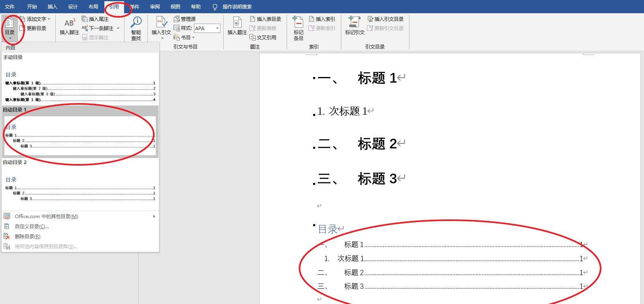Click 标记引文 mark citation
The width and height of the screenshot is (644, 304).
click(x=355, y=26)
